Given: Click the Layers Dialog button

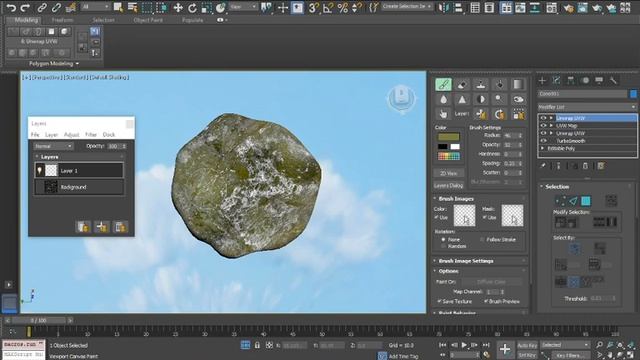Looking at the screenshot, I should pyautogui.click(x=449, y=185).
